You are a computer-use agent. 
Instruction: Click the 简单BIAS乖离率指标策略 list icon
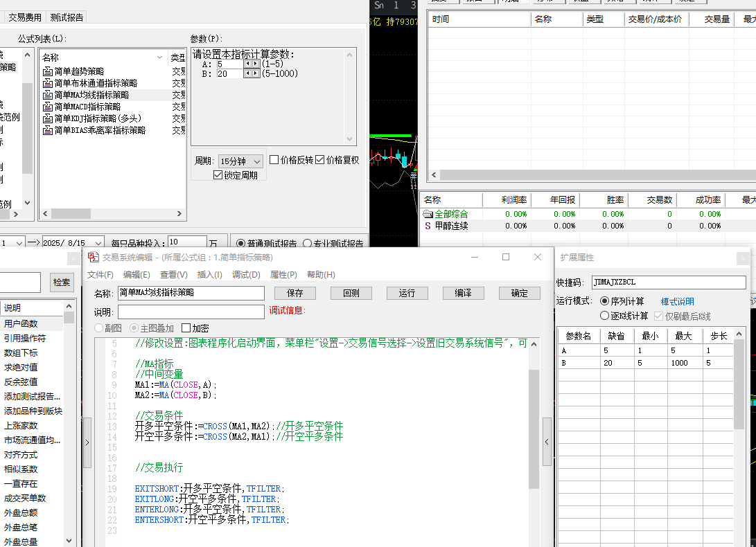pyautogui.click(x=47, y=130)
